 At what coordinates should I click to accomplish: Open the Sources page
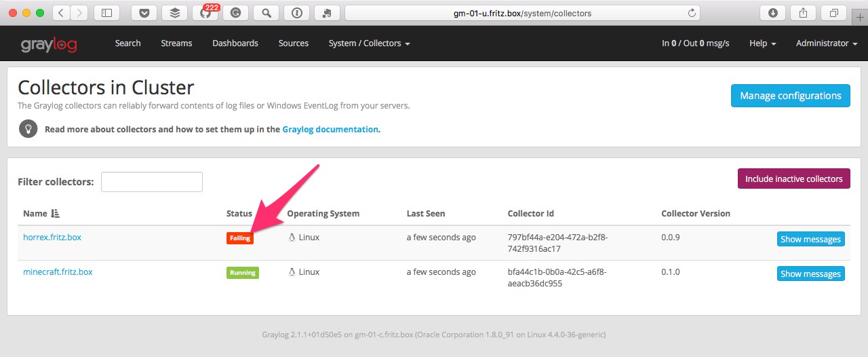pos(294,43)
